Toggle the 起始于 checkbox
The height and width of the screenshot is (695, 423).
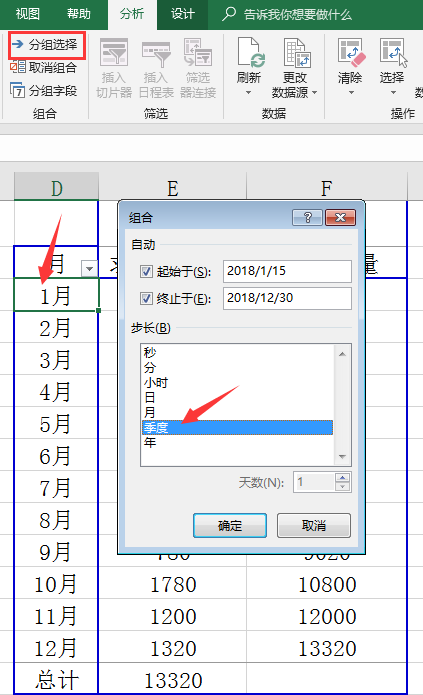click(146, 271)
